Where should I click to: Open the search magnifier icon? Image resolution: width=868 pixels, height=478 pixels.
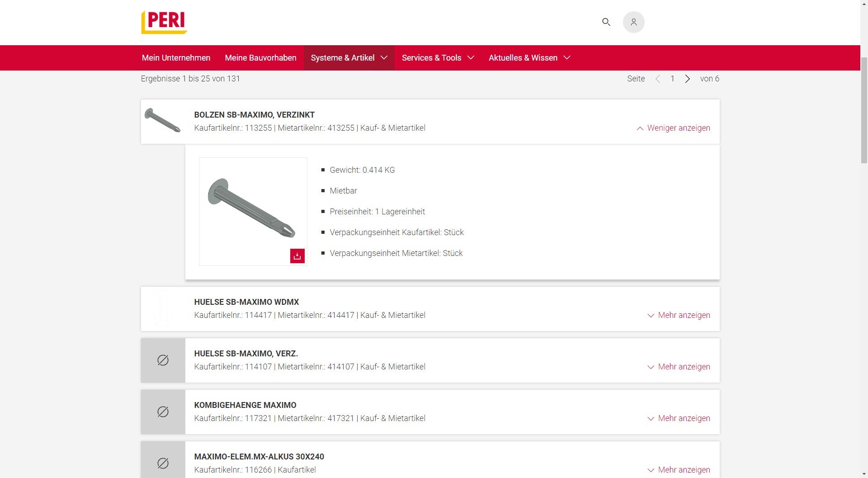point(606,22)
